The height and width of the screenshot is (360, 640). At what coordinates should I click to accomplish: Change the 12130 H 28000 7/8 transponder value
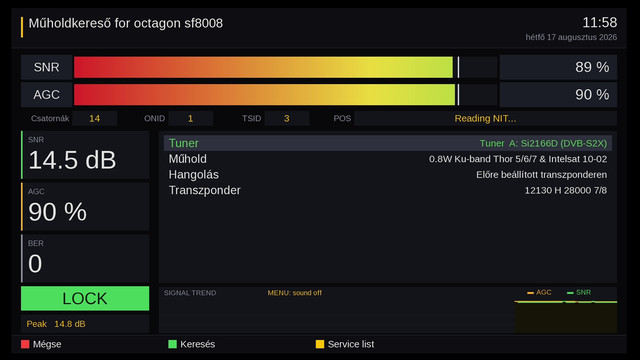pos(566,190)
